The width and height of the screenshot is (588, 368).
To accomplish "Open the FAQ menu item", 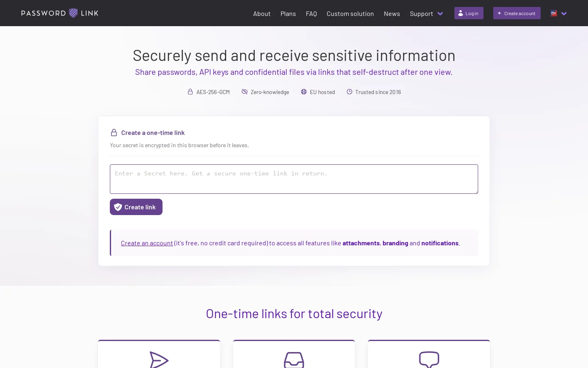I will click(x=311, y=13).
